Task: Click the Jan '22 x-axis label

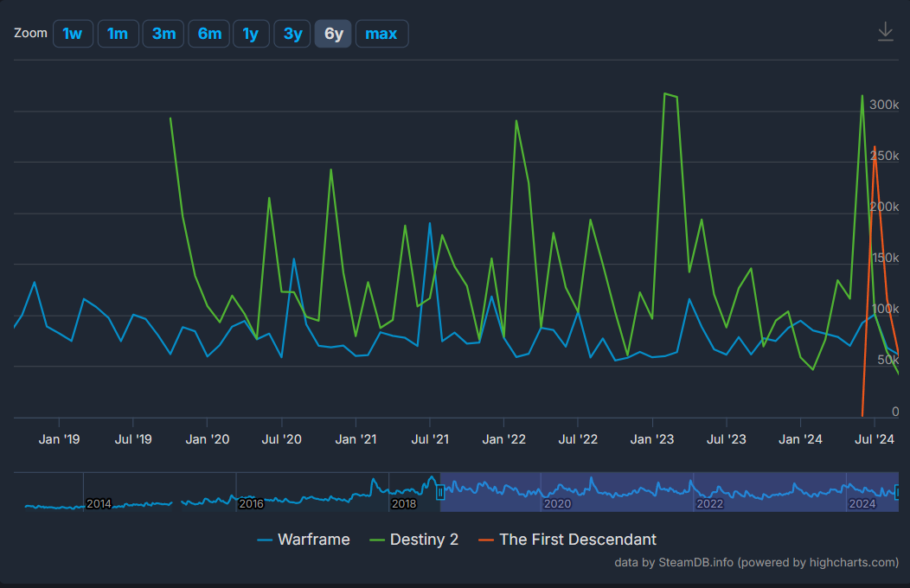Action: [x=503, y=439]
